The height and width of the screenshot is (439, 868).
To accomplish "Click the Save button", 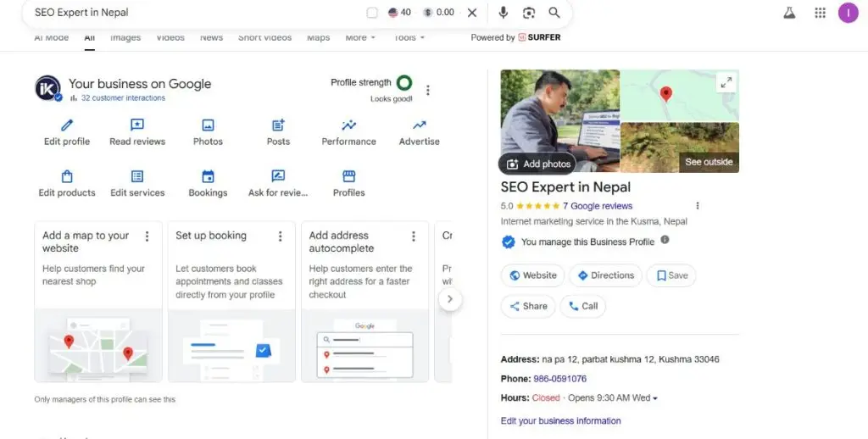I will pos(671,275).
